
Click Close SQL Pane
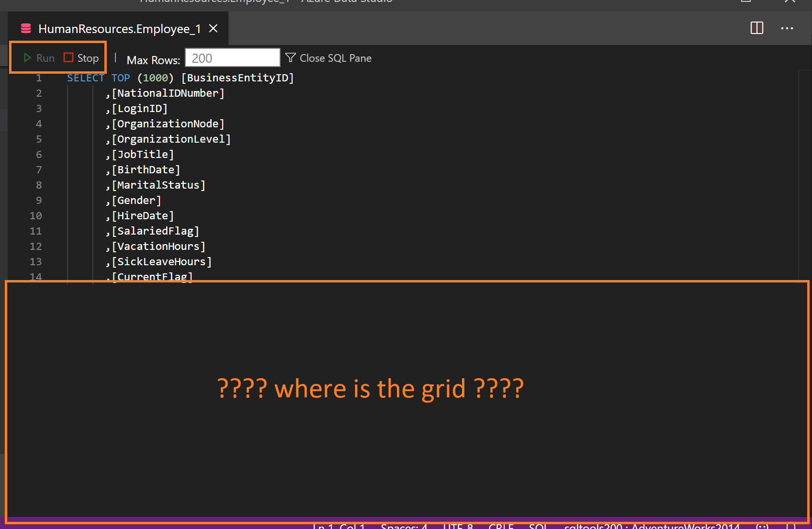coord(335,57)
